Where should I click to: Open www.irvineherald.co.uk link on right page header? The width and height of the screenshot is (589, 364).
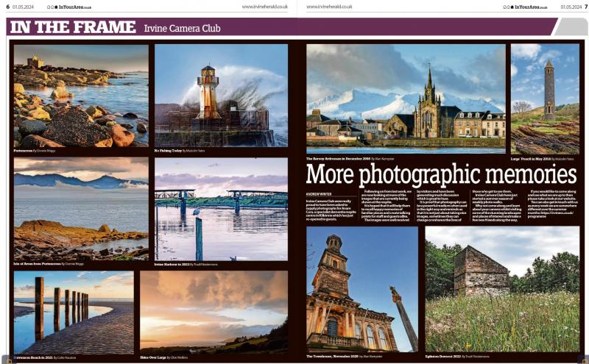coord(331,7)
